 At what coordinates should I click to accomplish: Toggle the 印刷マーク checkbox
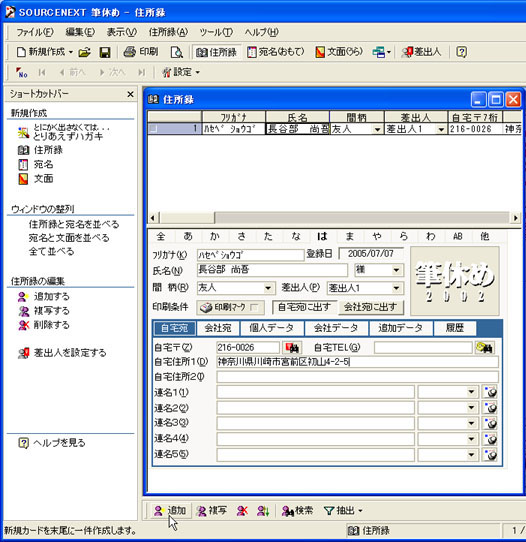[254, 307]
